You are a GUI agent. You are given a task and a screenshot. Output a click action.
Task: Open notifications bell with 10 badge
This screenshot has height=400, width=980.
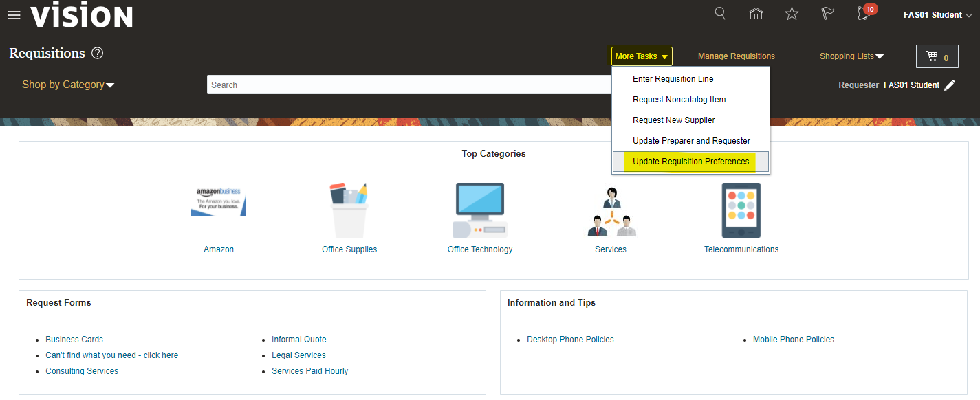point(864,14)
